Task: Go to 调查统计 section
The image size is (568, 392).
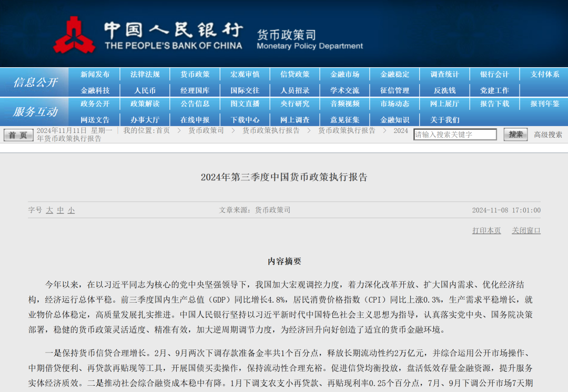Action: [x=445, y=74]
